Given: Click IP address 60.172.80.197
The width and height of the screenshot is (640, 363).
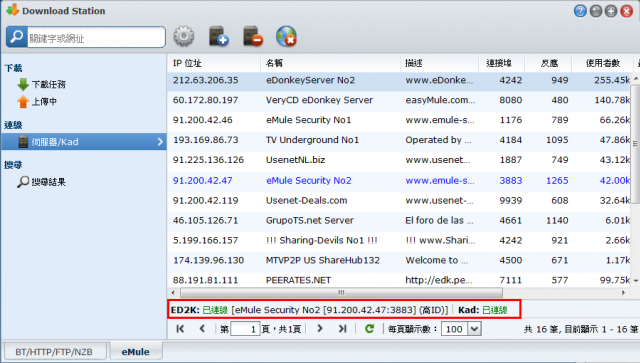Looking at the screenshot, I should coord(205,100).
